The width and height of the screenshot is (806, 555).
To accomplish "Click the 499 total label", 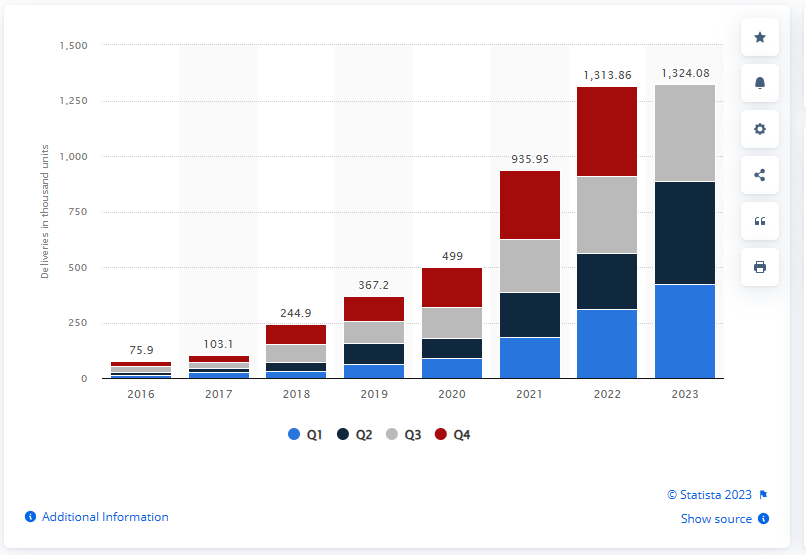I will [x=452, y=256].
